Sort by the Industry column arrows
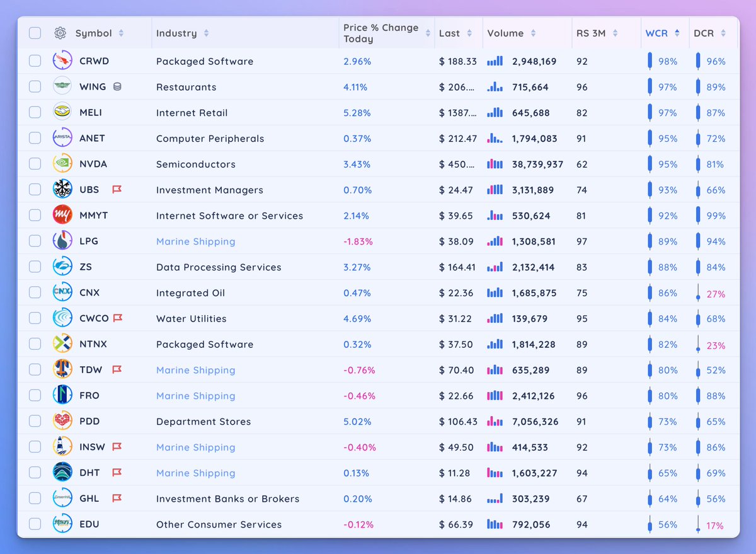Screen dimensions: 756x554 click(206, 33)
